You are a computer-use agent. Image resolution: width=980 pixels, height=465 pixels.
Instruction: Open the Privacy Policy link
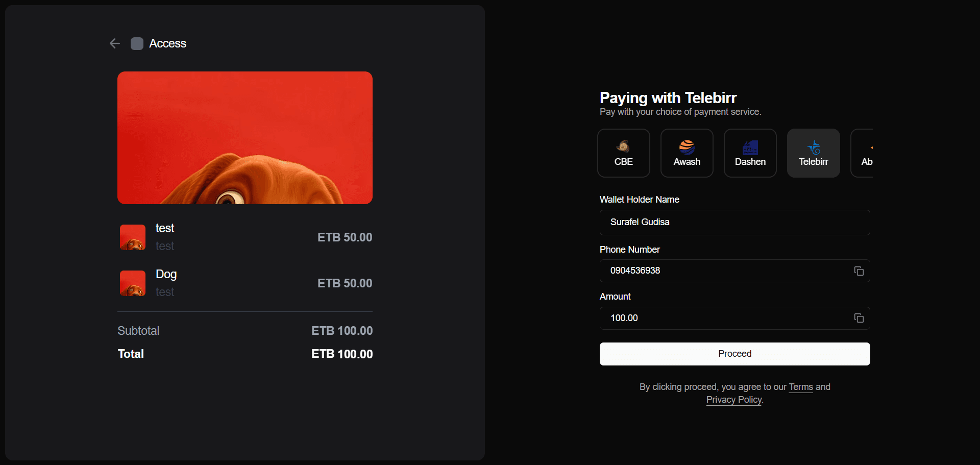click(x=733, y=400)
